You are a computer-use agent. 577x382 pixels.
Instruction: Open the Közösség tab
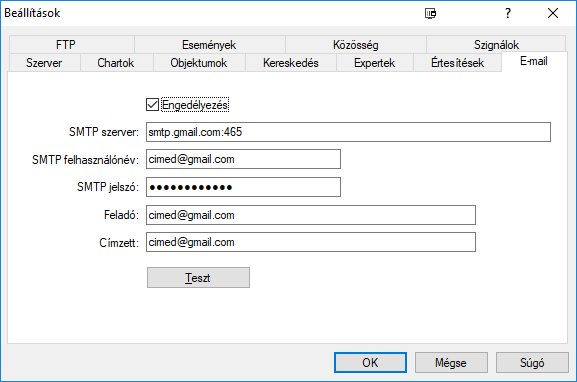click(x=355, y=45)
